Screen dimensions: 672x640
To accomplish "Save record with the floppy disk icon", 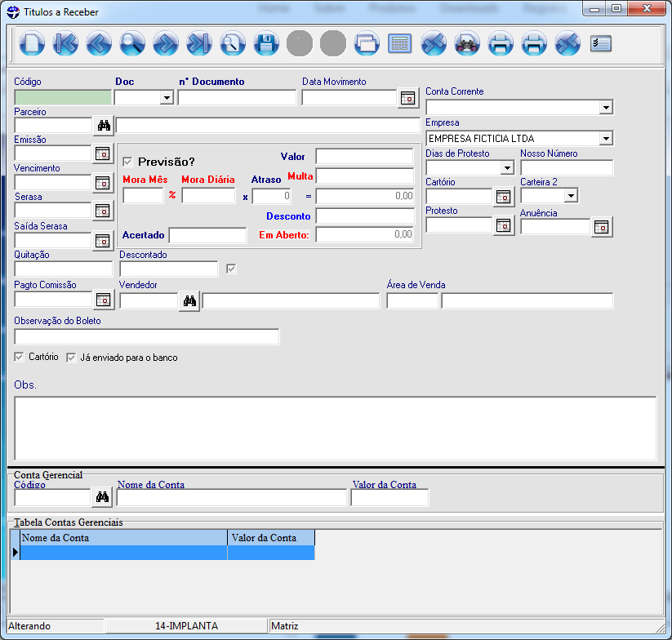I will click(266, 43).
